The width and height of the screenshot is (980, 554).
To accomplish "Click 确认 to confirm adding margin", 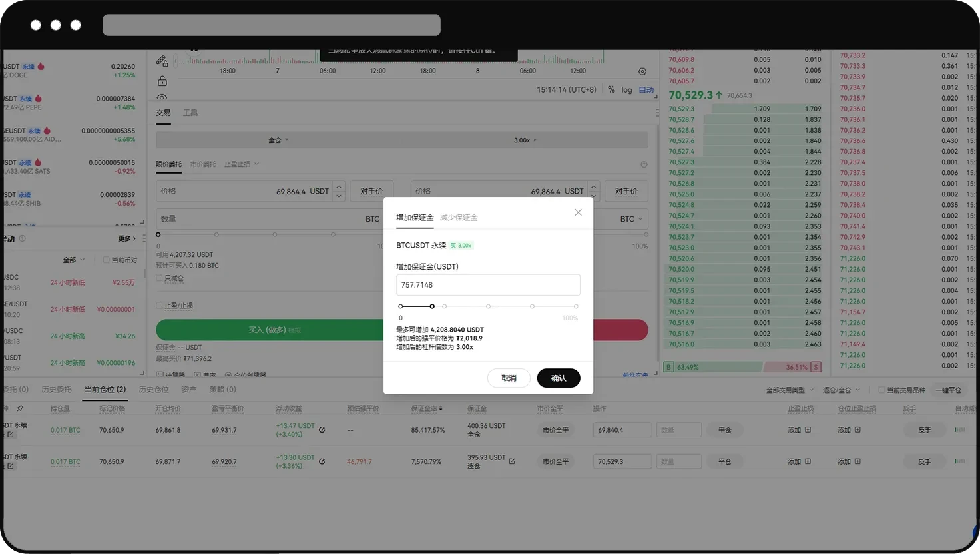I will 559,378.
